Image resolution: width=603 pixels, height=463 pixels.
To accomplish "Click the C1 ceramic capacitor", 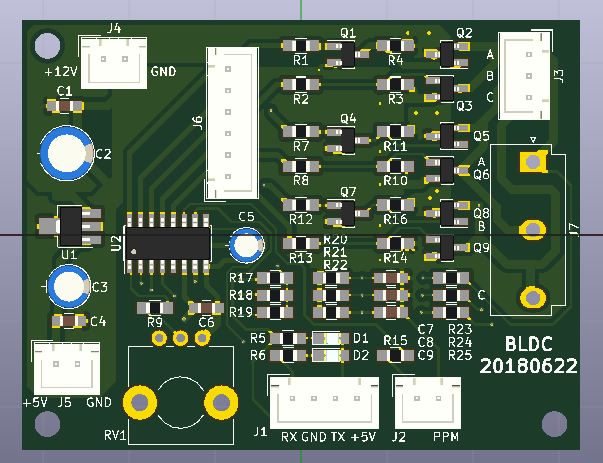I will click(65, 106).
